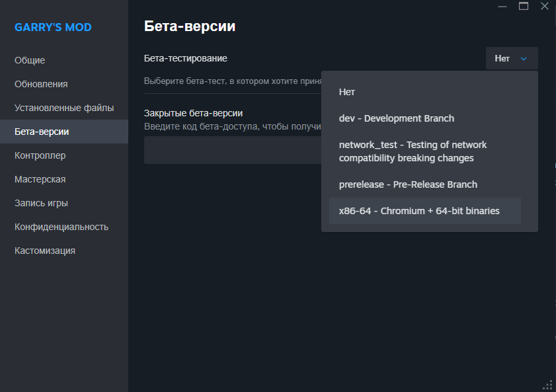Maximize the properties window

(x=524, y=6)
